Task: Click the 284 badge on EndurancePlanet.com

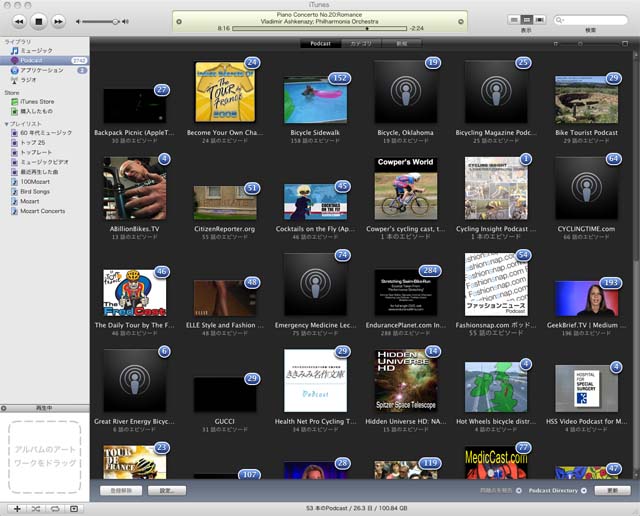Action: (x=430, y=271)
